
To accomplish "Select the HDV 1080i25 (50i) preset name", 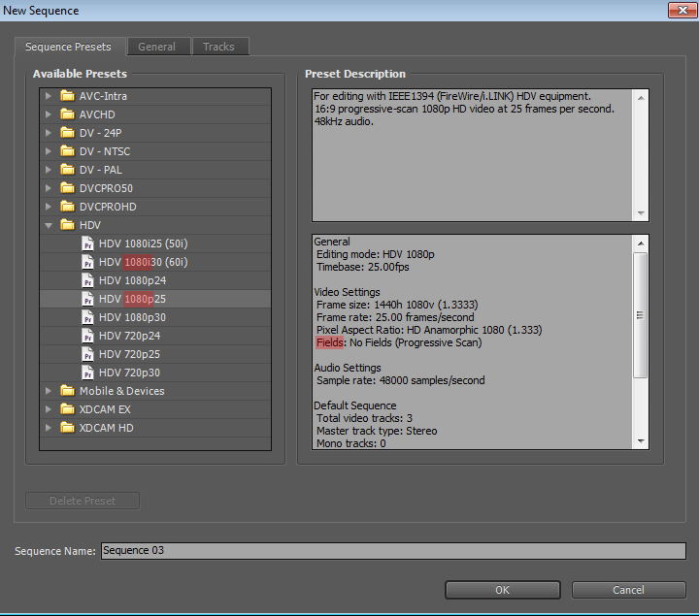I will 143,243.
